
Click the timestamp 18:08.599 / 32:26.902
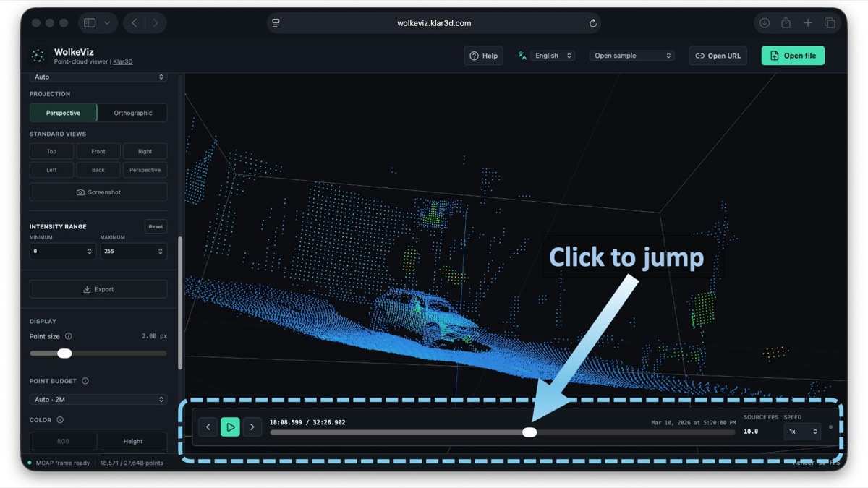307,422
